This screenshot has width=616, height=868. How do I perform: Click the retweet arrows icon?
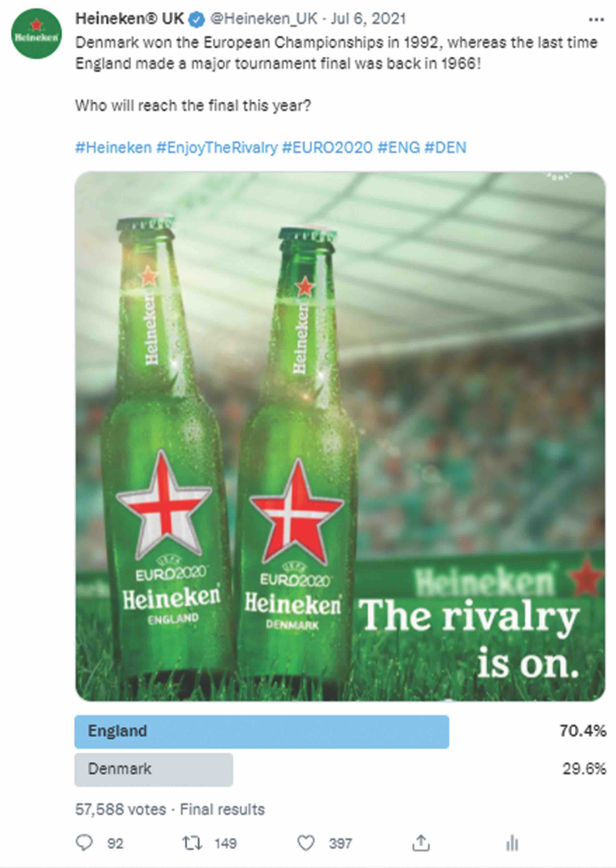[x=192, y=843]
